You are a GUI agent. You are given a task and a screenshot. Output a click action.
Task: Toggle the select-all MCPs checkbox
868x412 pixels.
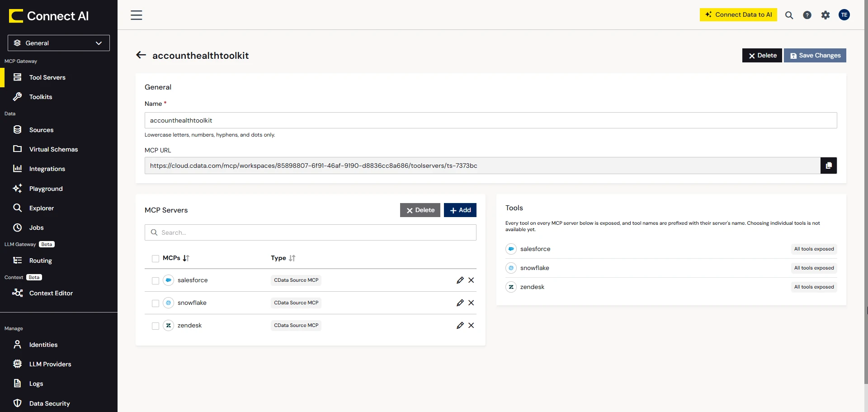(156, 259)
